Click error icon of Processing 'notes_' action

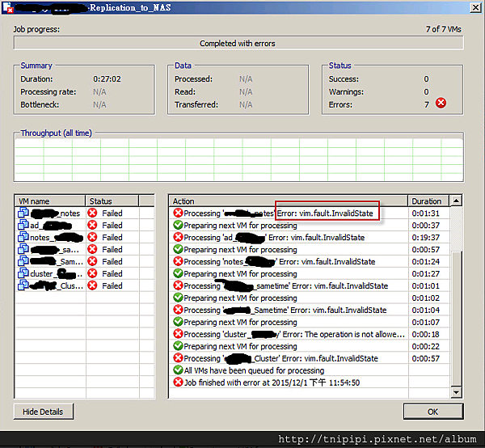tap(178, 261)
